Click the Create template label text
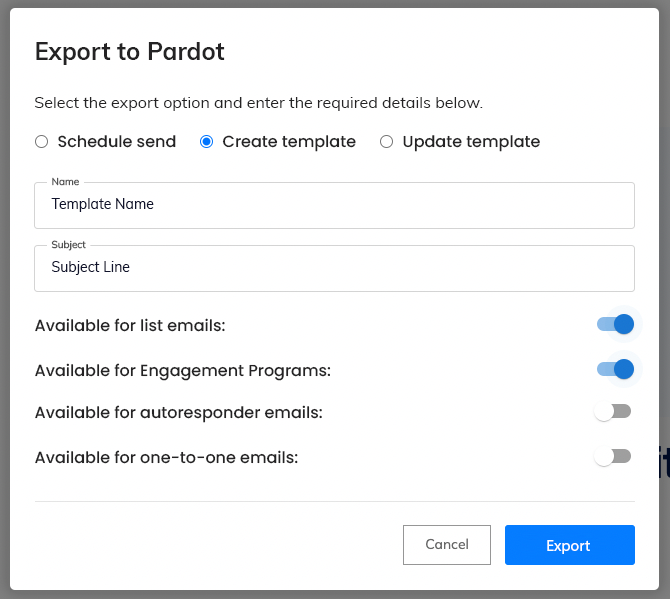Image resolution: width=670 pixels, height=599 pixels. (289, 142)
